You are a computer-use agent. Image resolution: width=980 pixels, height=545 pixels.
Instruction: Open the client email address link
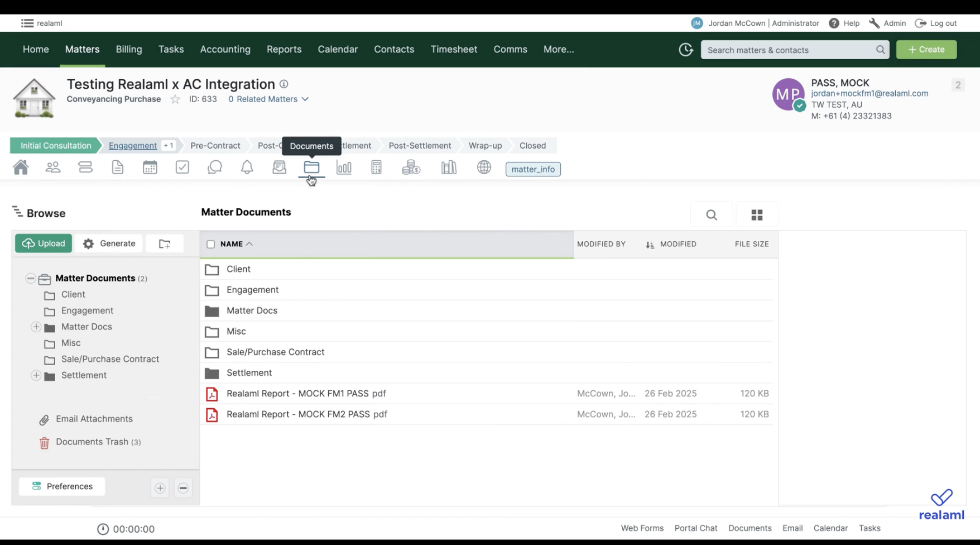[x=869, y=94]
